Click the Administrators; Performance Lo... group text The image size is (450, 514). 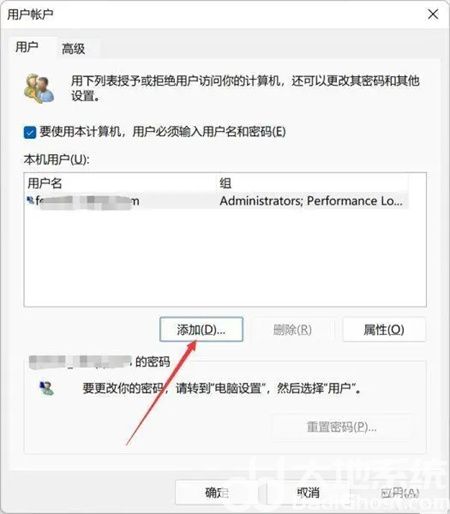[311, 201]
